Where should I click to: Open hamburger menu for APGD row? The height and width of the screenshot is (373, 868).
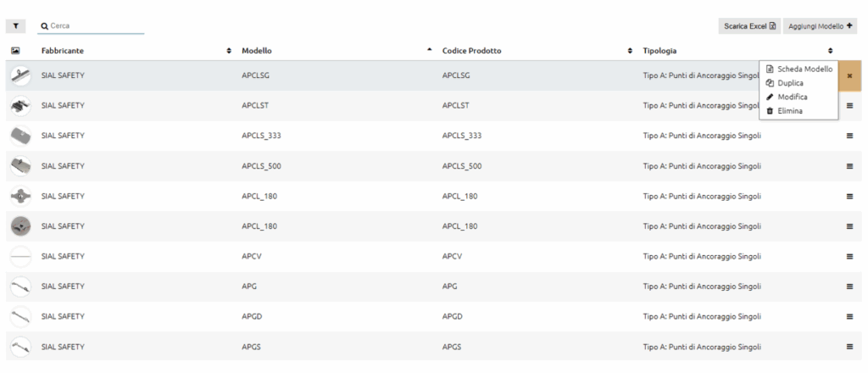(x=849, y=316)
